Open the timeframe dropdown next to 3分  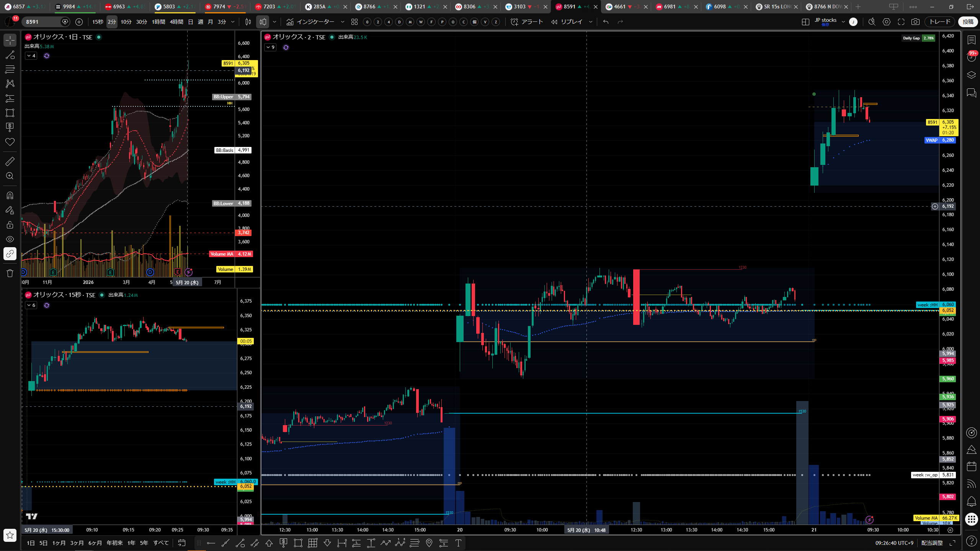[233, 22]
